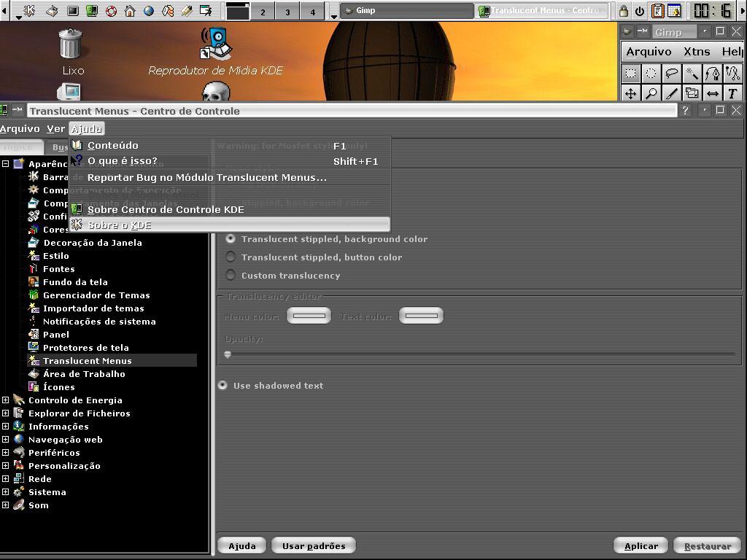Click the Opacity slider handle
This screenshot has height=560, width=747.
tap(228, 354)
